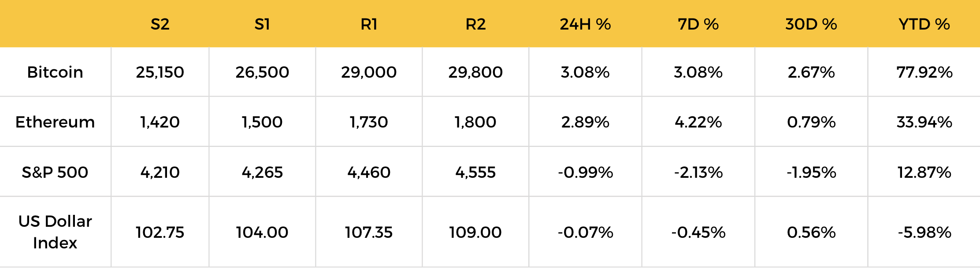Select the YTD % column header

[924, 24]
